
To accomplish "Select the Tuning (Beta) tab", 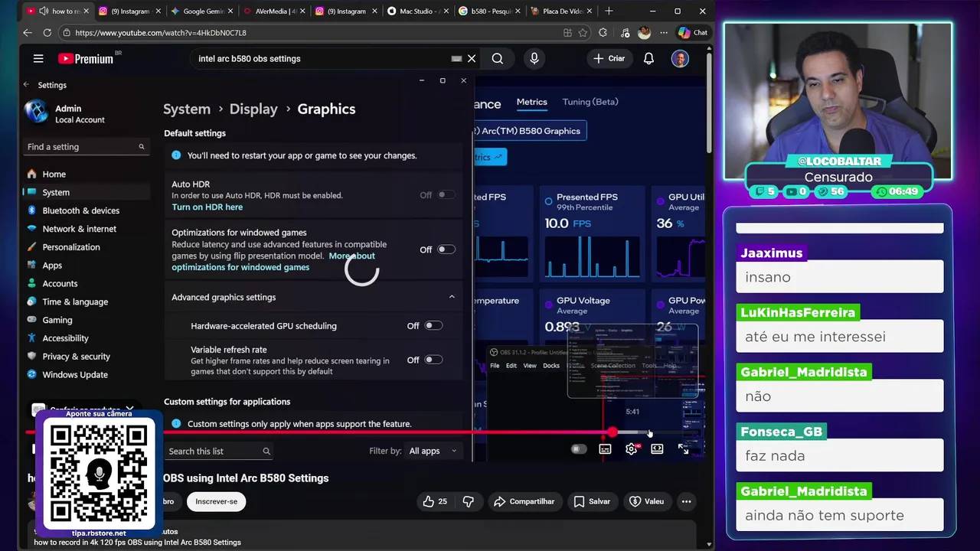I will [x=590, y=102].
